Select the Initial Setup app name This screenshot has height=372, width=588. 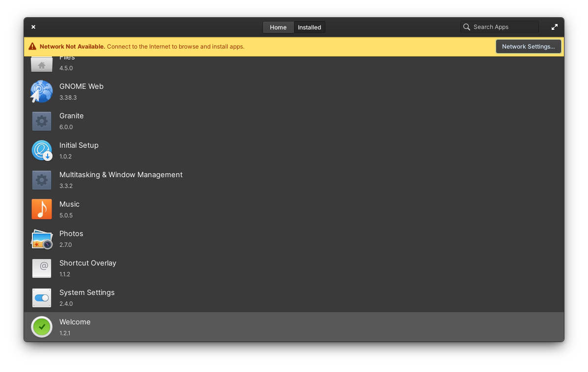tap(79, 145)
